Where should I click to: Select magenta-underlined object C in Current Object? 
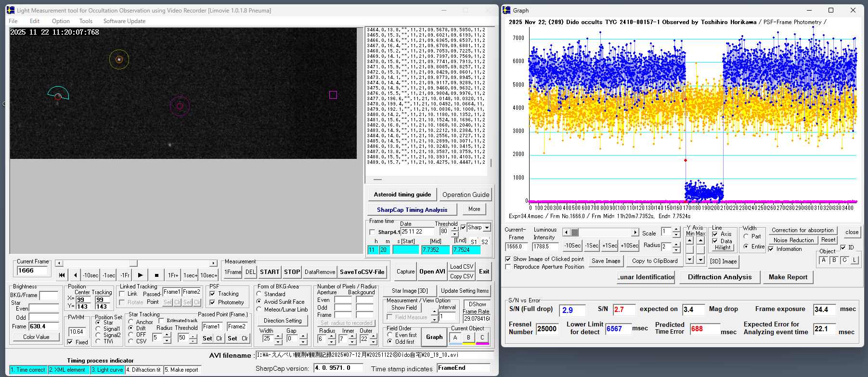[x=482, y=338]
